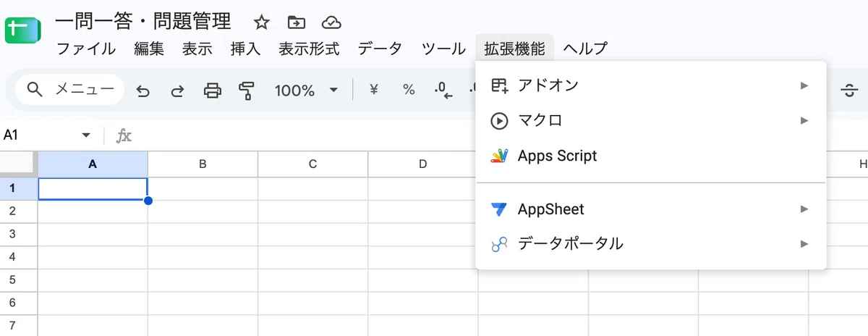Select row 6 header
This screenshot has height=336, width=868.
[x=19, y=303]
